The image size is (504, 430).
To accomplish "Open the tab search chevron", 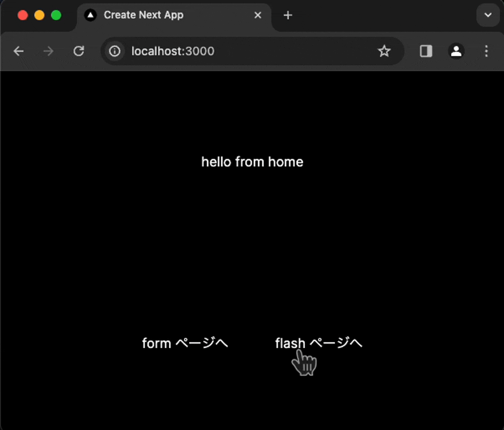I will click(x=488, y=15).
